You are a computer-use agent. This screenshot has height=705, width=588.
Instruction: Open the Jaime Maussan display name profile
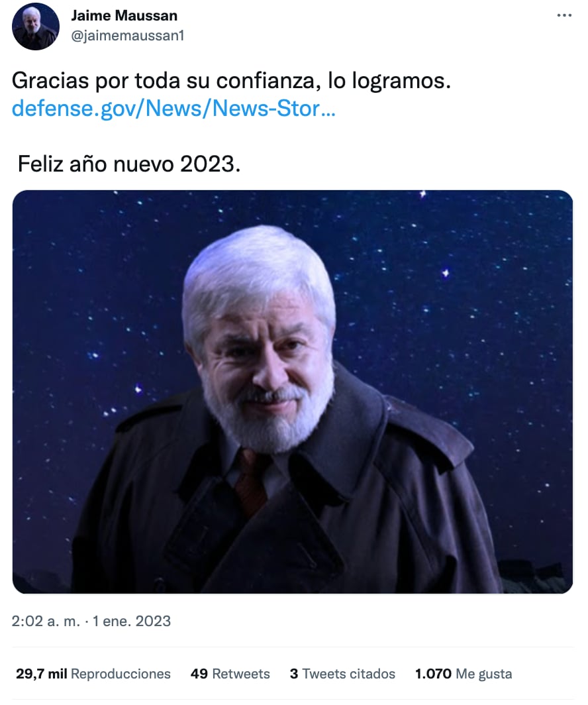coord(124,16)
